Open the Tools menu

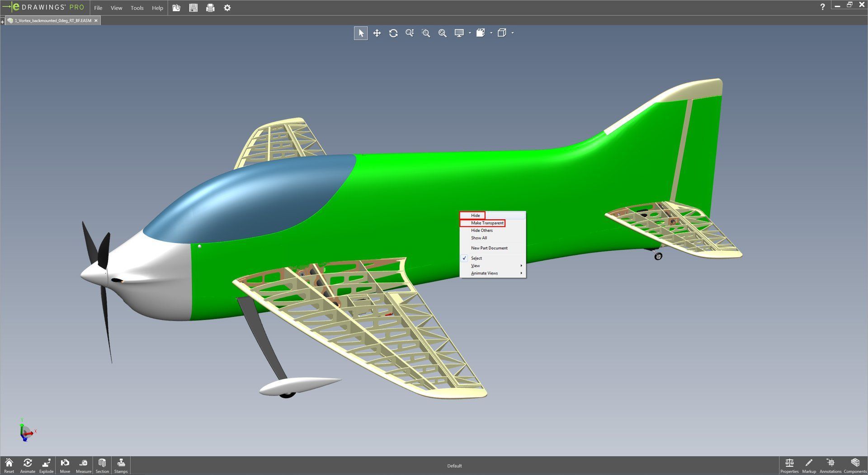click(137, 8)
